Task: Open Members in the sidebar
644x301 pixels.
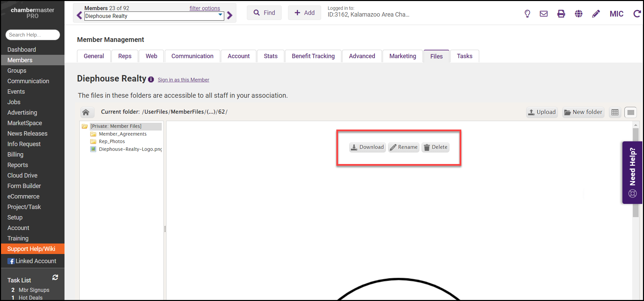Action: point(33,60)
